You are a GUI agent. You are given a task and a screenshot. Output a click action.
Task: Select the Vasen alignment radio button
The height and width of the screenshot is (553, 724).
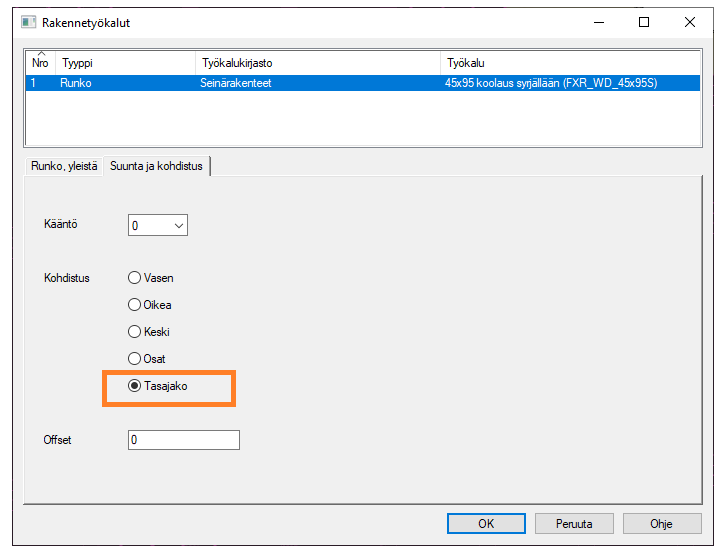tap(135, 278)
